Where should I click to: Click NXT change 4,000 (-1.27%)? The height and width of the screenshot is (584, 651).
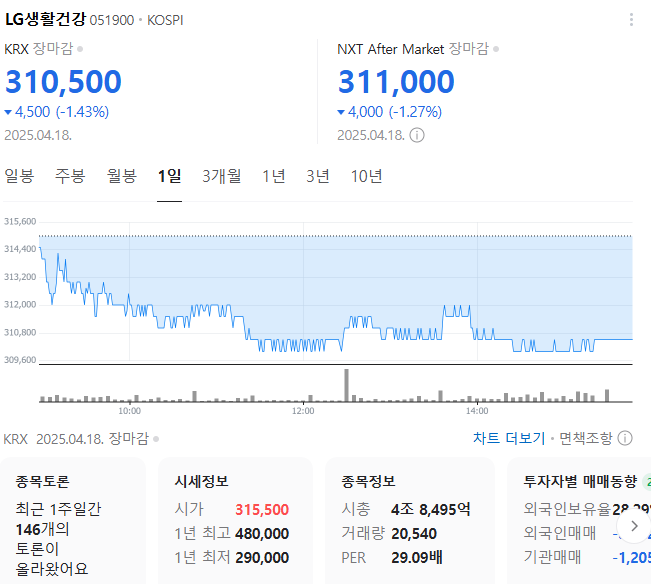(390, 112)
